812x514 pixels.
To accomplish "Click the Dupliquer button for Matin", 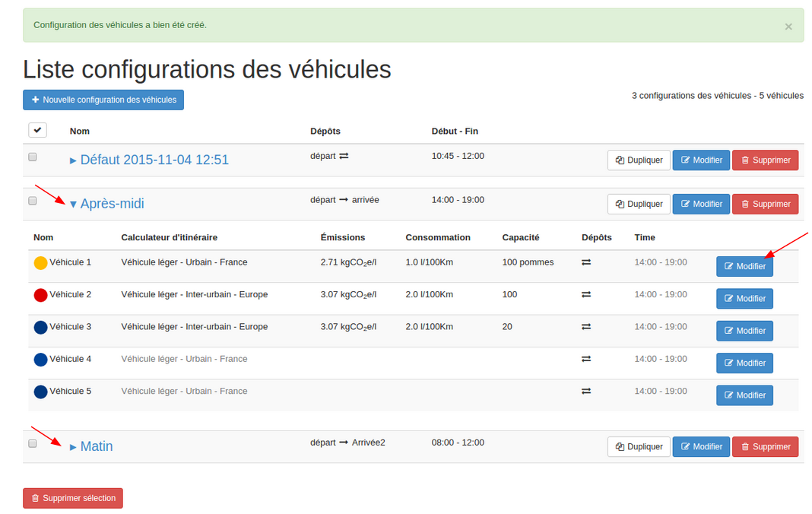I will 639,447.
